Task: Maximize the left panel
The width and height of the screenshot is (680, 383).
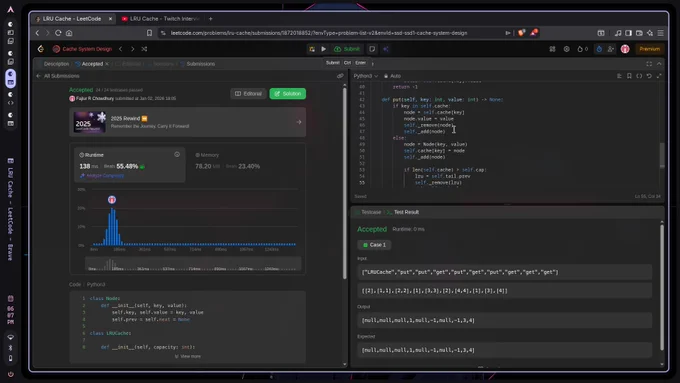Action: tap(649, 64)
